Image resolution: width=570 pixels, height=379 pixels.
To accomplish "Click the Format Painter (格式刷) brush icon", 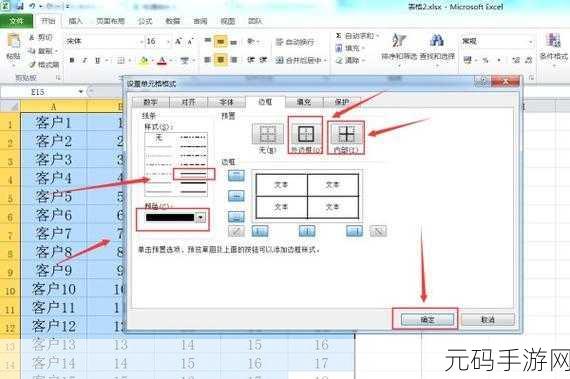I will tap(32, 65).
